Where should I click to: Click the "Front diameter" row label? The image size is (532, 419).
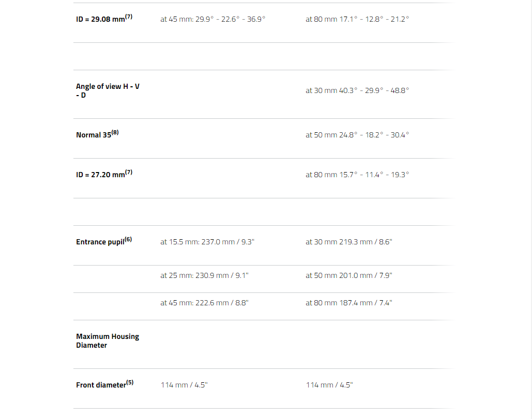point(101,385)
